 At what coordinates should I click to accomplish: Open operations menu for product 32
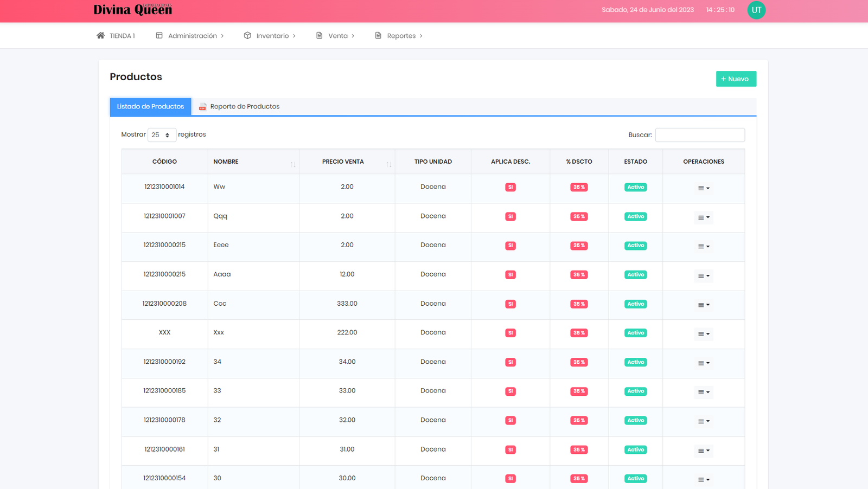click(704, 421)
